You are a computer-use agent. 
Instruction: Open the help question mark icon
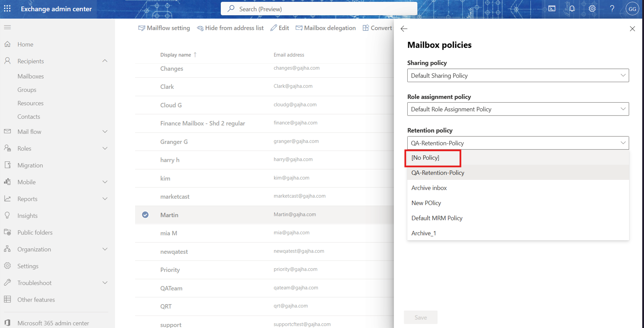coord(612,9)
